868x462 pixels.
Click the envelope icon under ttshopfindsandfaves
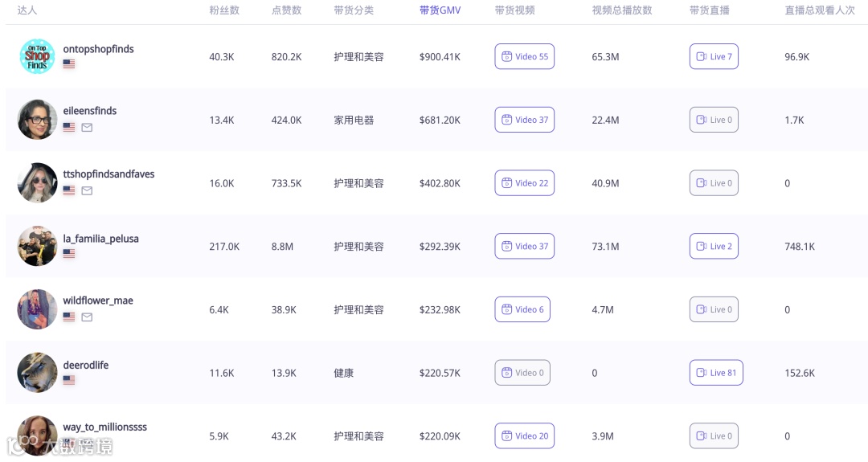point(87,191)
